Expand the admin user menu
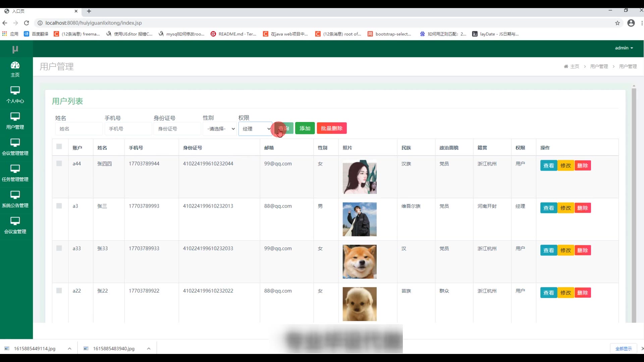This screenshot has height=362, width=644. pos(624,48)
